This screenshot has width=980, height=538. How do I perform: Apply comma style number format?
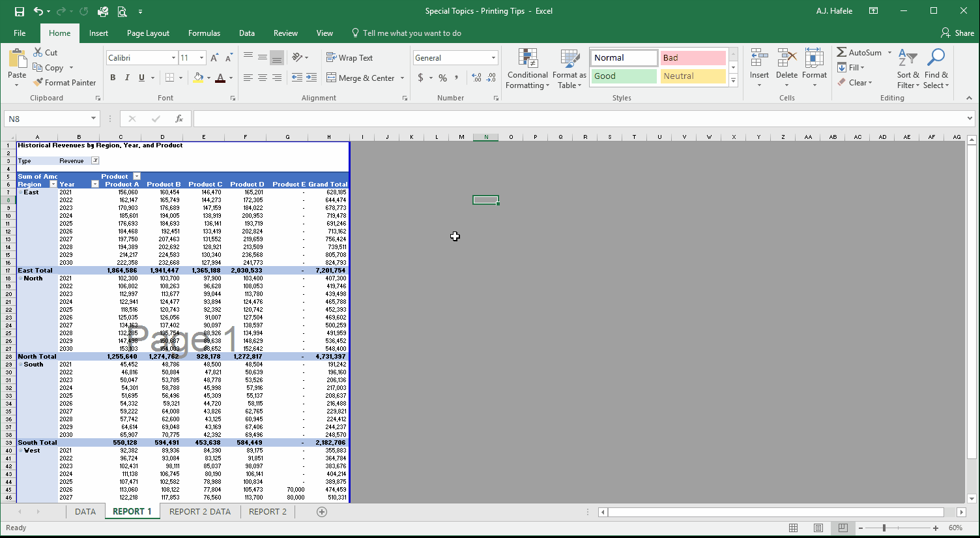pos(457,78)
